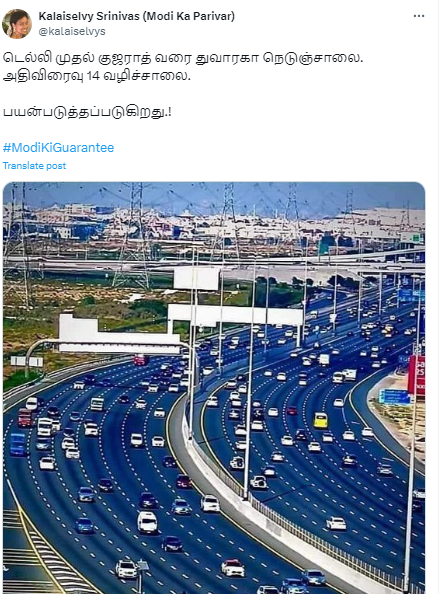Click the first line of Tamil post text
This screenshot has height=594, width=446.
[x=183, y=58]
